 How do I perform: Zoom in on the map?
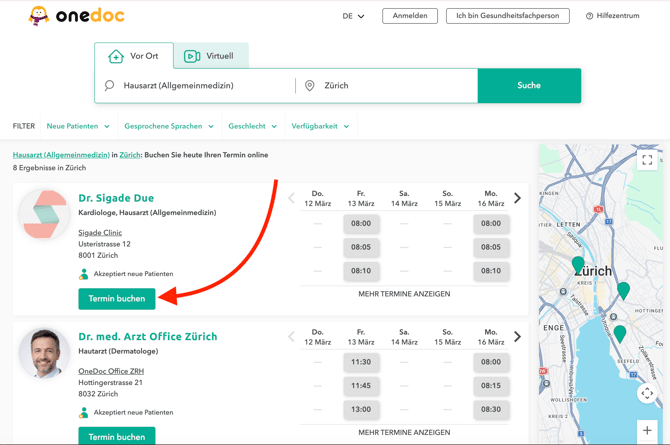647,431
